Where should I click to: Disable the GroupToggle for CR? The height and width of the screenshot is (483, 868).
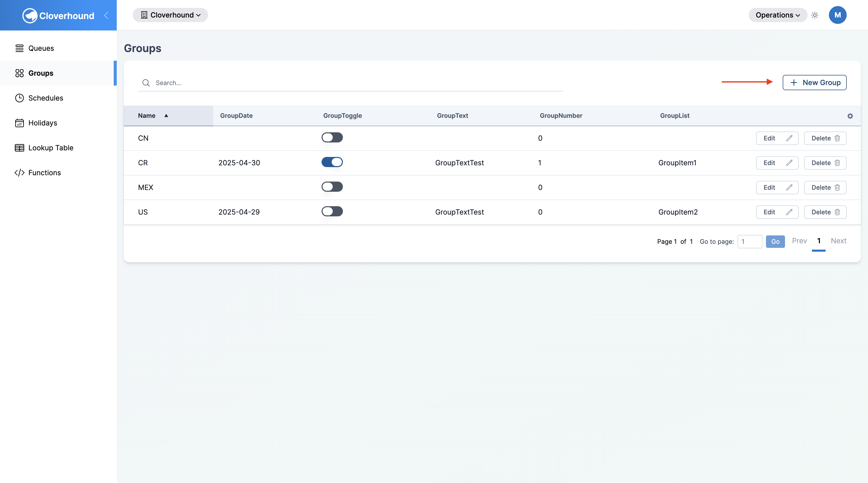click(x=332, y=162)
